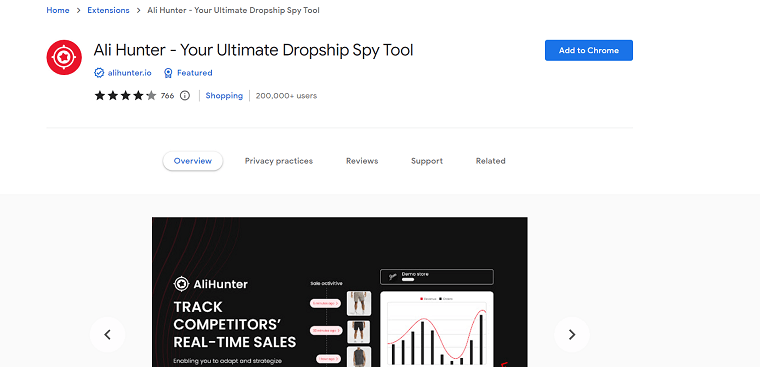Click the verified badge icon beside alihunter.io
The width and height of the screenshot is (760, 367).
pyautogui.click(x=99, y=73)
